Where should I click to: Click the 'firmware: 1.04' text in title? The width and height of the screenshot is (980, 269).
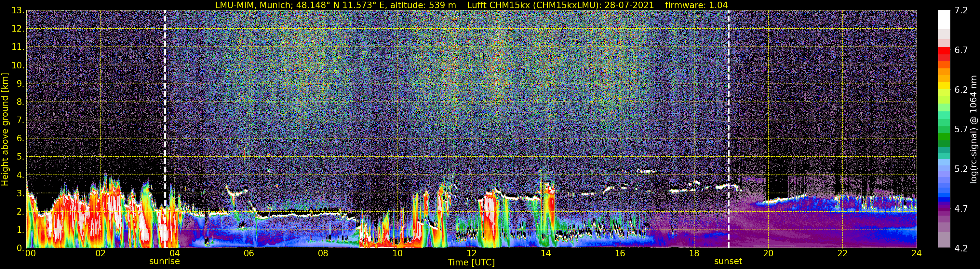coord(697,5)
